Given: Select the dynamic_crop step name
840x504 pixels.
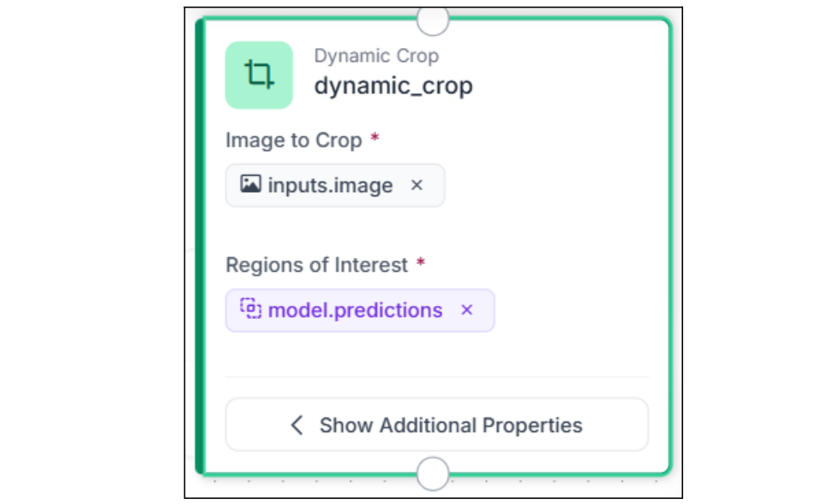Looking at the screenshot, I should [393, 87].
